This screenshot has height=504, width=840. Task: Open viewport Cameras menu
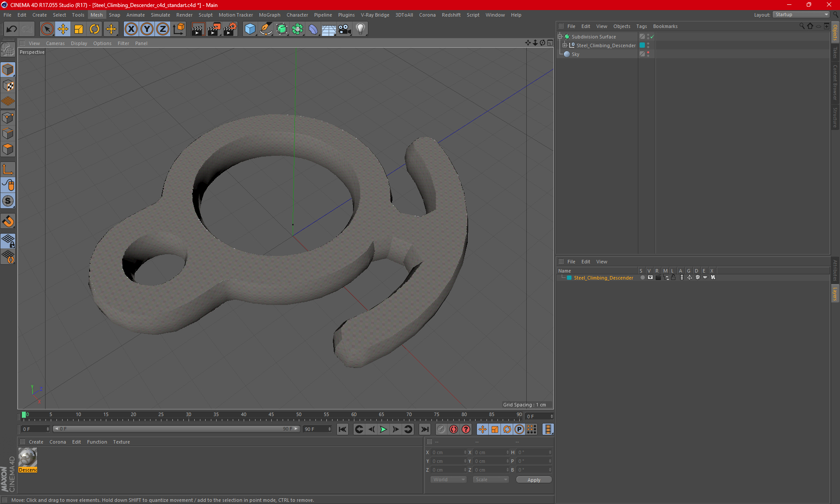coord(55,43)
